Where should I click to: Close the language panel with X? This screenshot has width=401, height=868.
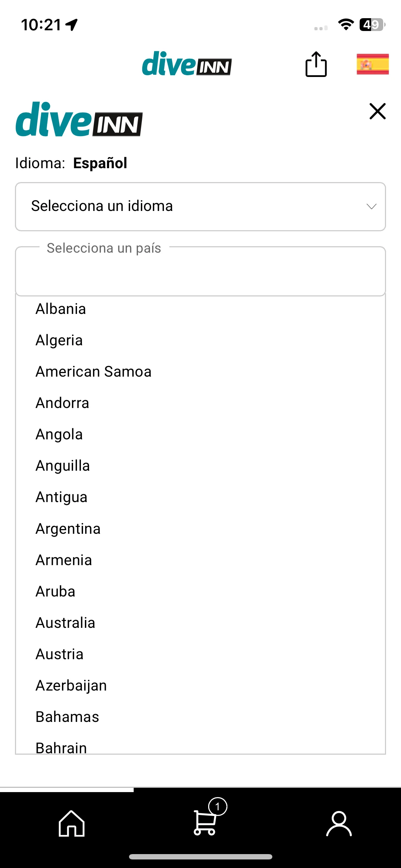(377, 111)
